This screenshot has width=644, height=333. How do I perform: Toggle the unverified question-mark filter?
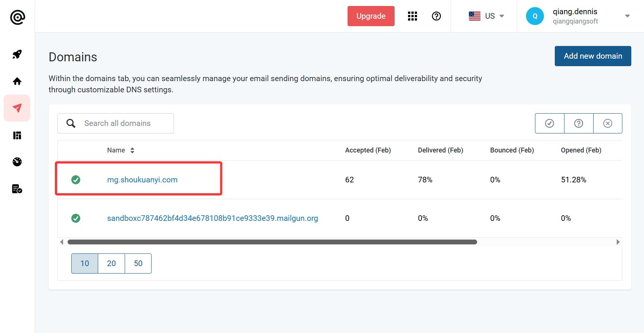tap(579, 123)
